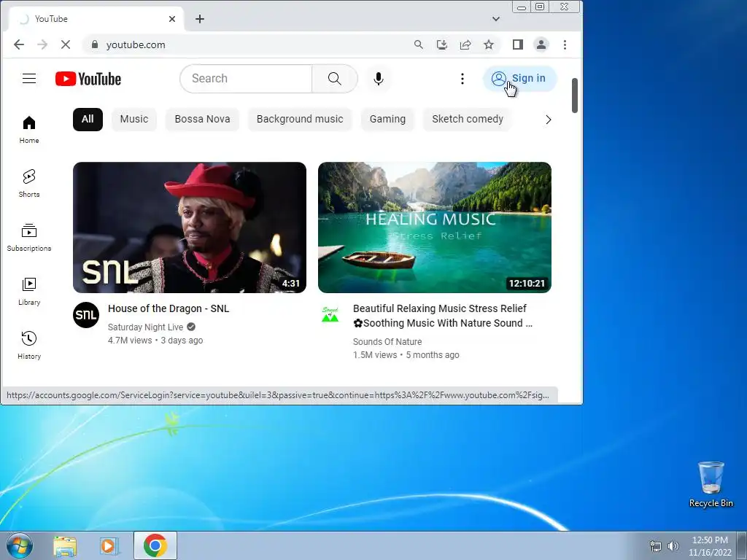Select the Background music chip
The width and height of the screenshot is (747, 560).
(300, 120)
